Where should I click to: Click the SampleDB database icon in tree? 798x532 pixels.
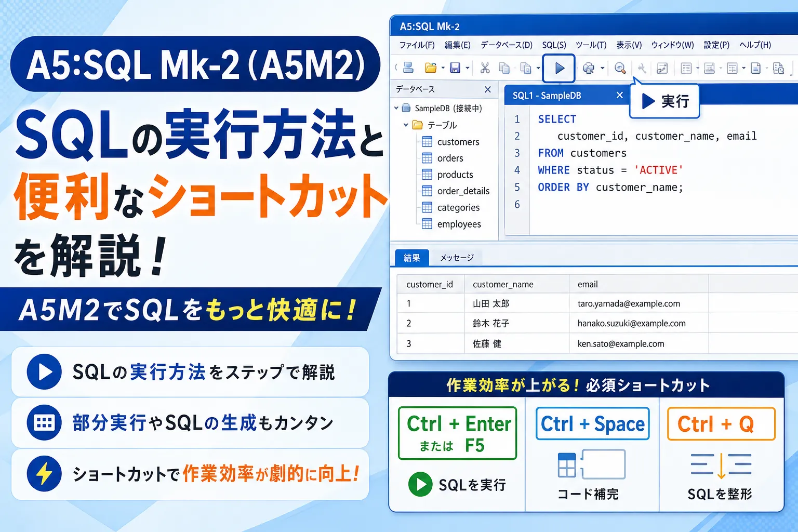point(406,108)
